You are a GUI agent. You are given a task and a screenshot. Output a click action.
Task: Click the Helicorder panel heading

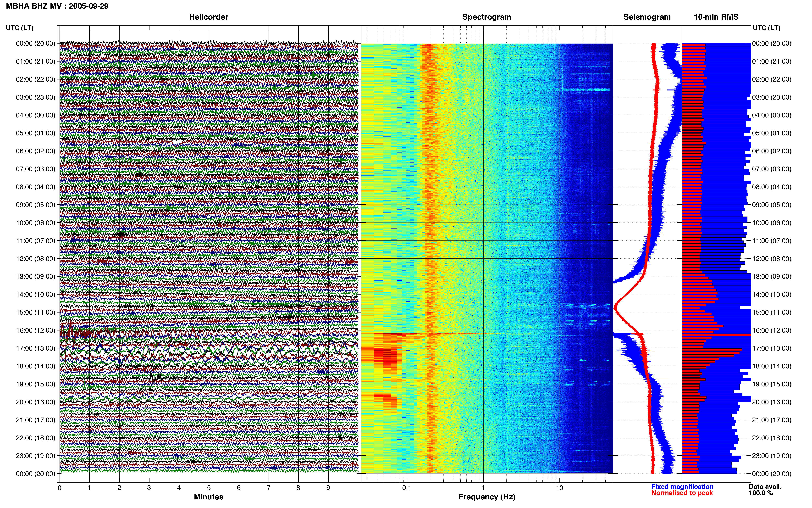(209, 17)
